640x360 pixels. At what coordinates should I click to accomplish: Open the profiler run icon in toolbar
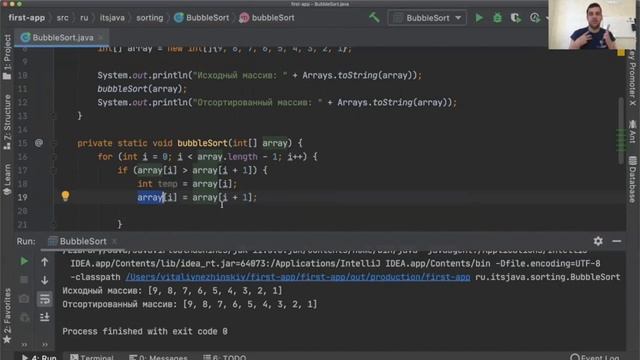pyautogui.click(x=535, y=18)
